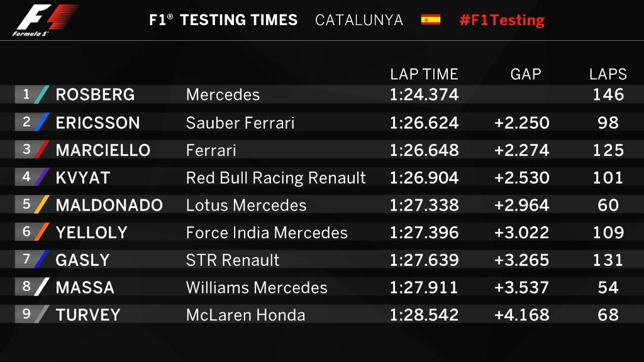This screenshot has height=362, width=644.
Task: Click Gasly's 131 laps count
Action: point(608,260)
